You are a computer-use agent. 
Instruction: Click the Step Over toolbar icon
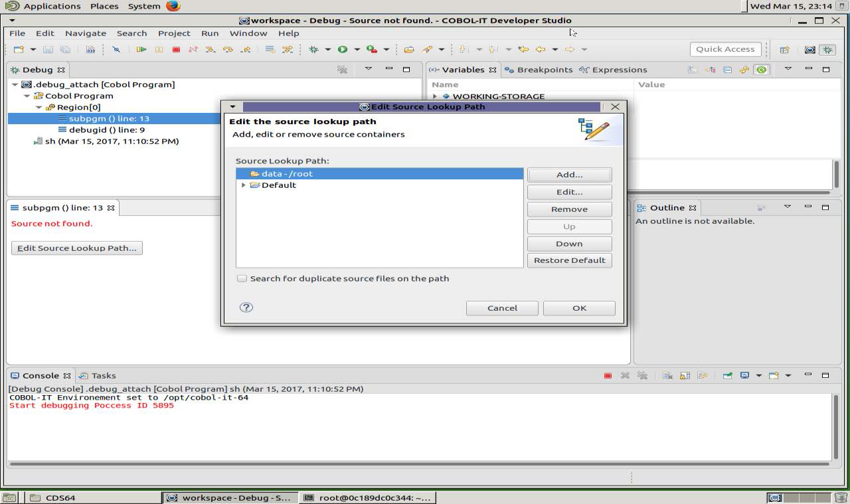(x=228, y=49)
